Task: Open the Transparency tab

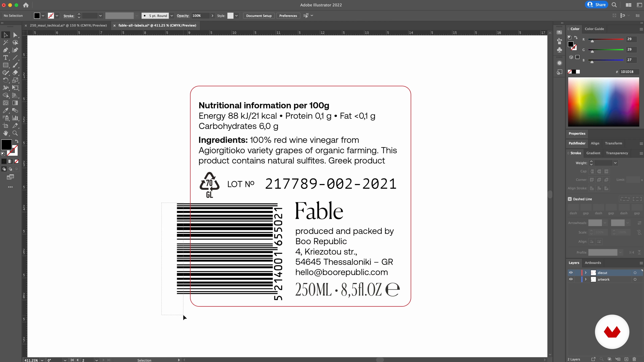Action: point(617,153)
